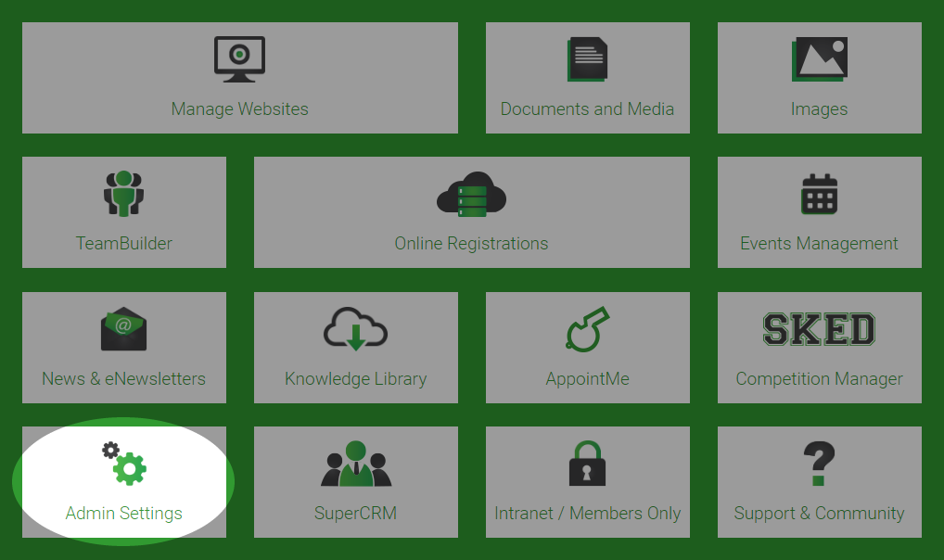Open the Manage Websites text label

click(x=239, y=109)
